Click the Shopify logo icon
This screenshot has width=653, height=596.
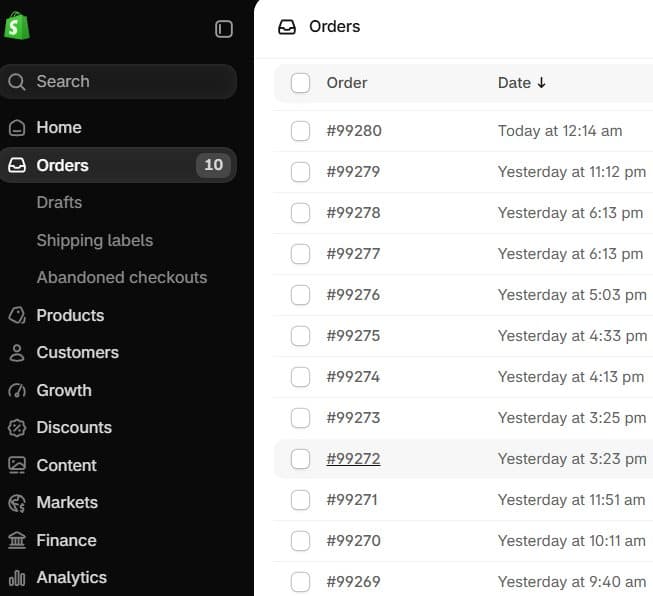pos(17,26)
